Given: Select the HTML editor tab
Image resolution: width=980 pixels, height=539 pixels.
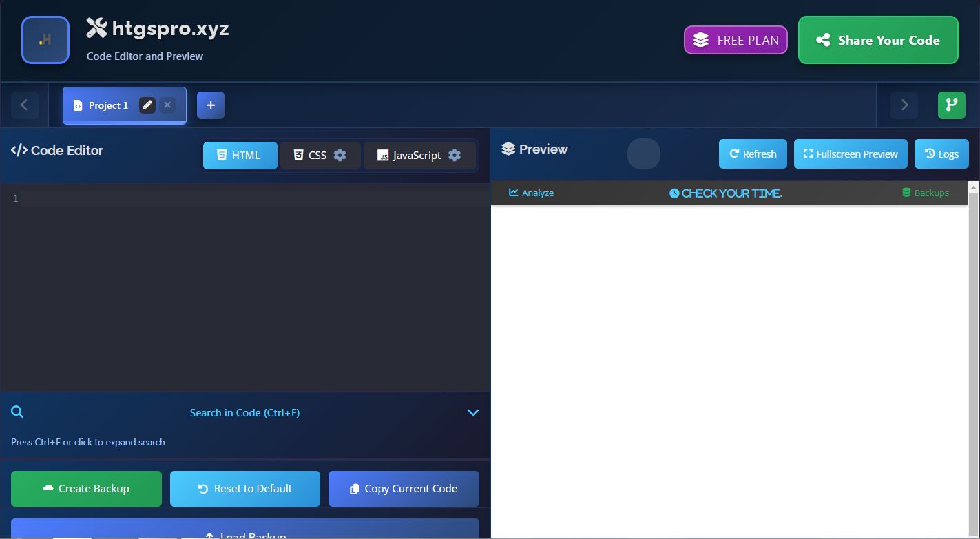Looking at the screenshot, I should click(240, 155).
